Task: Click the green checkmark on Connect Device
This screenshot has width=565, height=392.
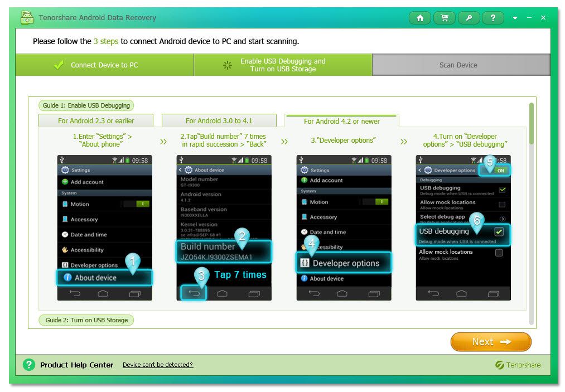Action: pos(59,65)
